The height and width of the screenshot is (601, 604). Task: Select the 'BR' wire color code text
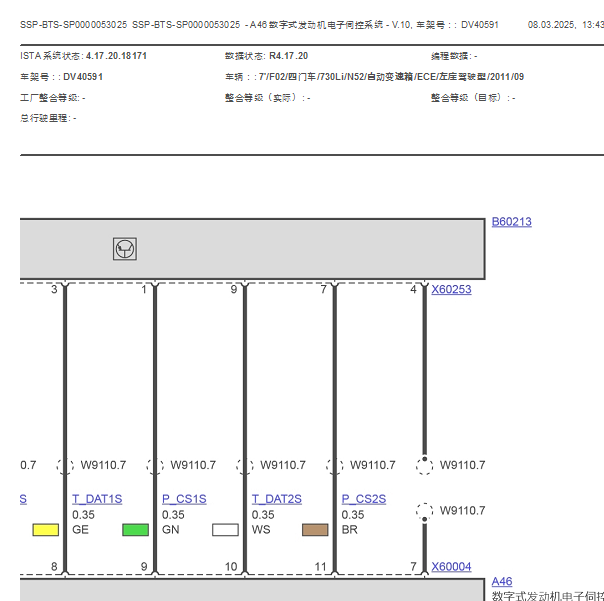[x=349, y=530]
